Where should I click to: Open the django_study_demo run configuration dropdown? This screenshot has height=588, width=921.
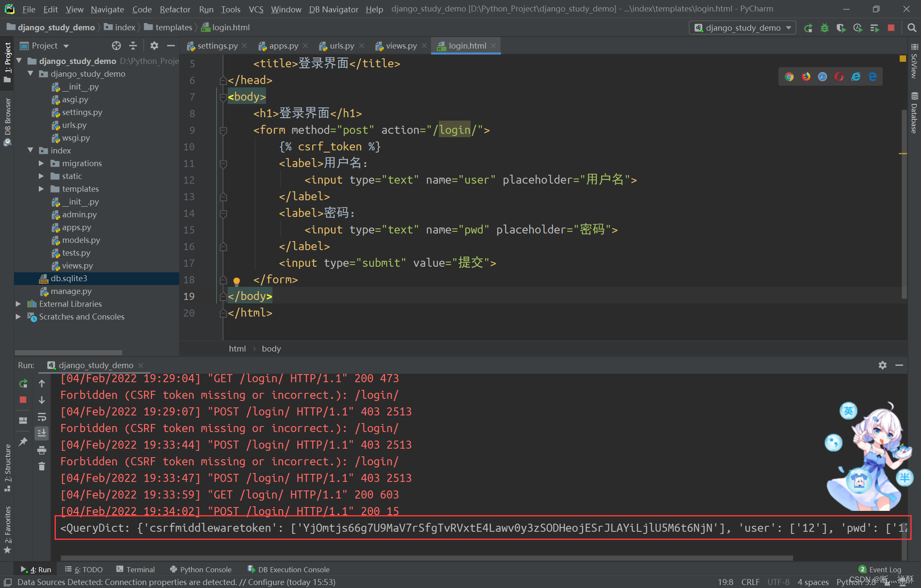point(742,28)
